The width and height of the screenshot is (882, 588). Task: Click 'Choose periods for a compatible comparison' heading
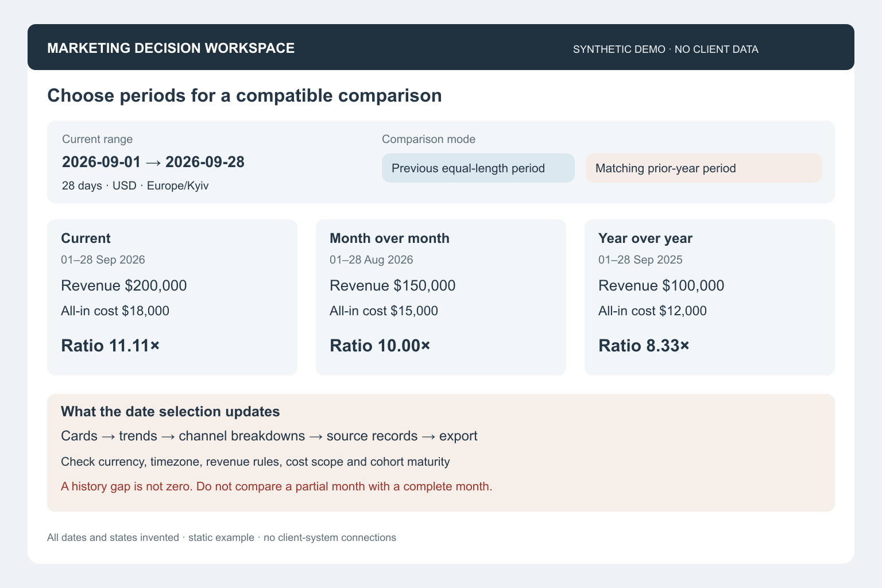245,95
